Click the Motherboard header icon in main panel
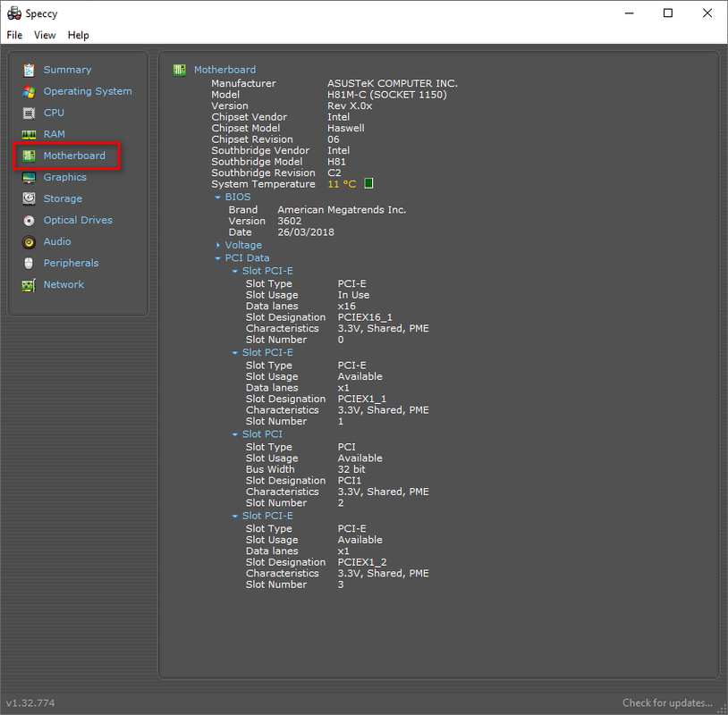This screenshot has height=715, width=728. 179,70
